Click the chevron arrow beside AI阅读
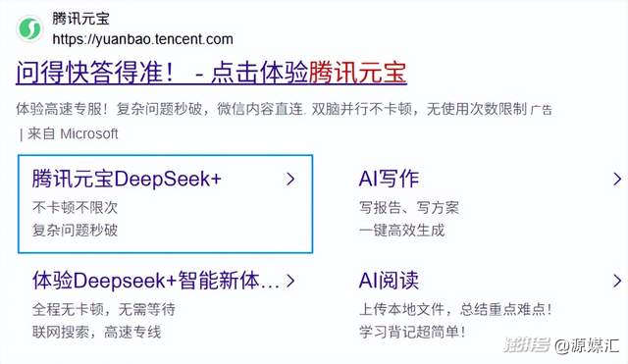This screenshot has width=628, height=364. 617,282
